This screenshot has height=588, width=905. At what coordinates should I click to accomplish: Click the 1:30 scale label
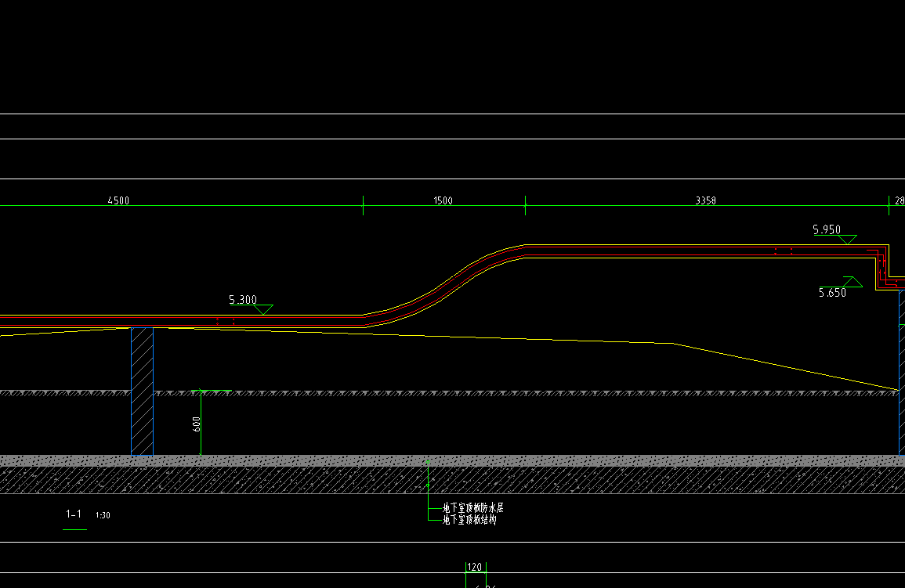pyautogui.click(x=103, y=515)
